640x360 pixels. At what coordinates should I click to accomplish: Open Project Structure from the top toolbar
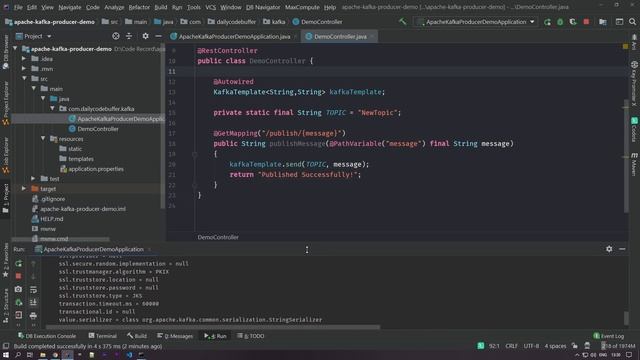[x=602, y=22]
